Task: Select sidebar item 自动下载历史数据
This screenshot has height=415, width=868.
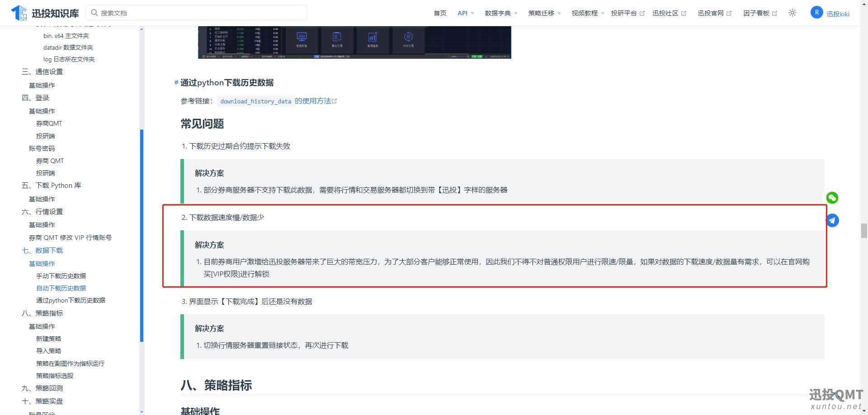Action: click(x=61, y=288)
